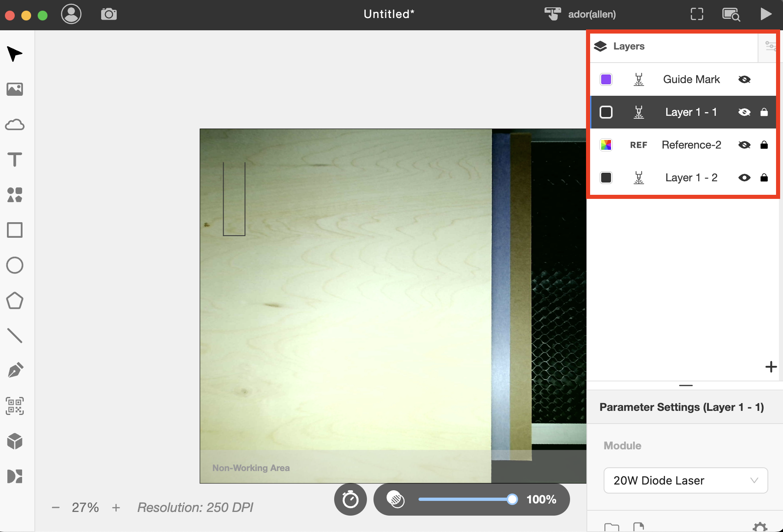
Task: Zoom in with the plus button
Action: point(116,507)
